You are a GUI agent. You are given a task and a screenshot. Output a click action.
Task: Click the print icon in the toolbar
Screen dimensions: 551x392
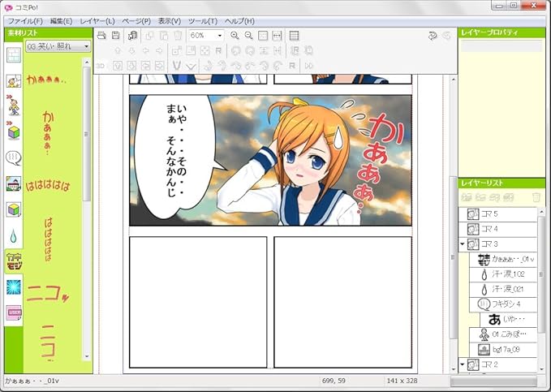click(x=101, y=36)
